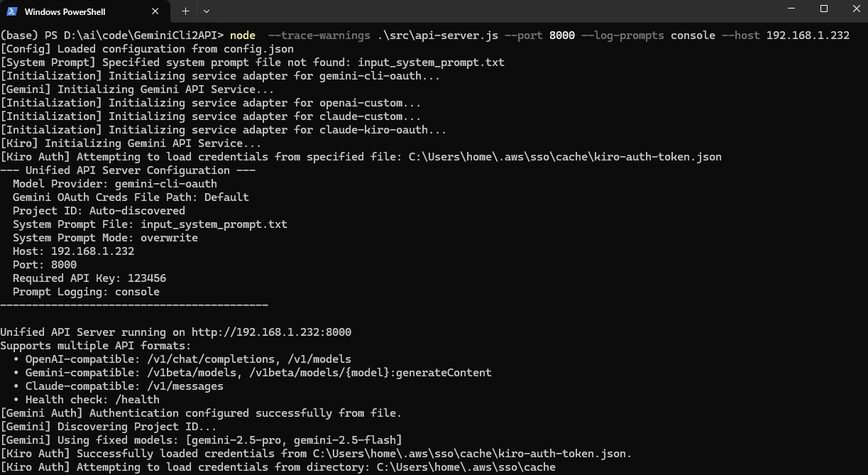Image resolution: width=868 pixels, height=475 pixels.
Task: Maximize the terminal window
Action: pyautogui.click(x=824, y=9)
